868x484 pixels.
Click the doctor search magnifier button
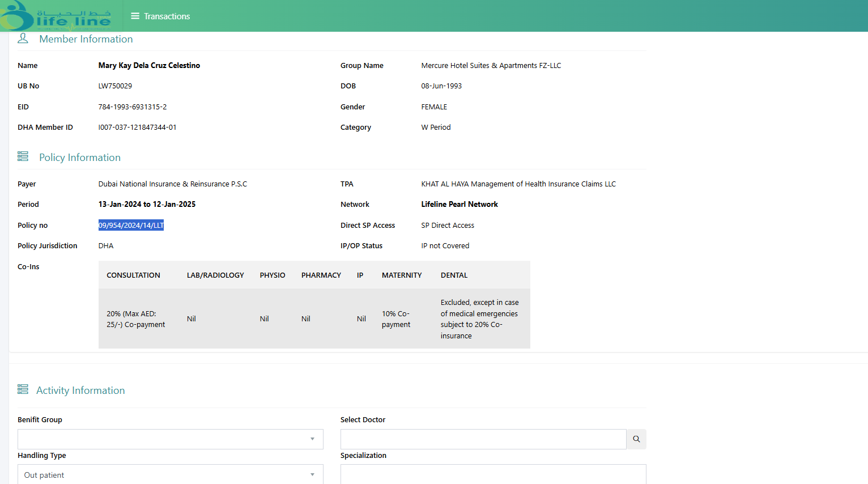click(x=636, y=439)
